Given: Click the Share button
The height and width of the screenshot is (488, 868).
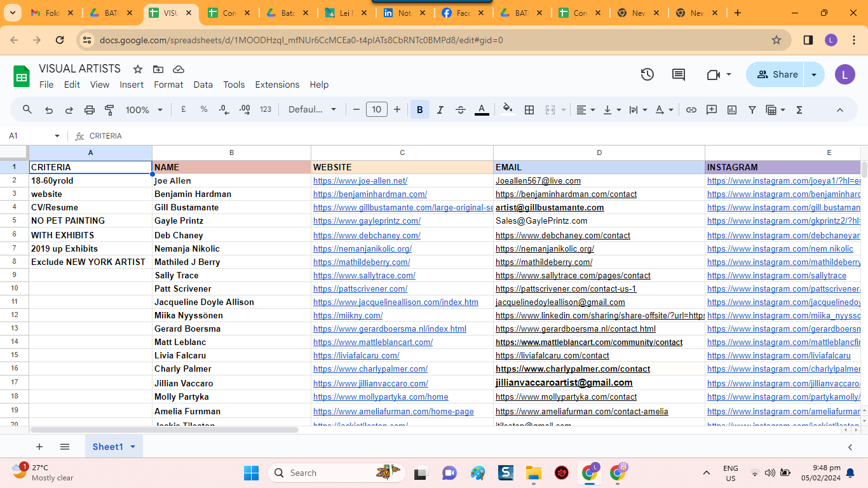Looking at the screenshot, I should (x=775, y=74).
